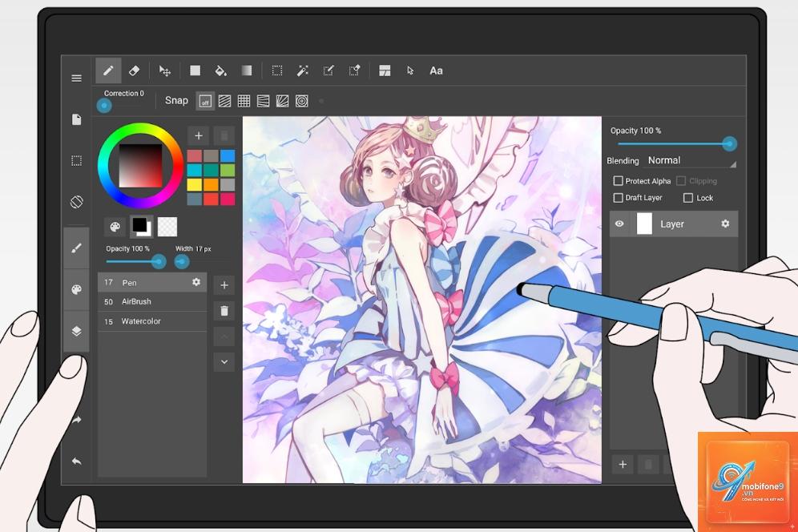Image resolution: width=798 pixels, height=532 pixels.
Task: Click the Redo arrow
Action: tap(76, 421)
